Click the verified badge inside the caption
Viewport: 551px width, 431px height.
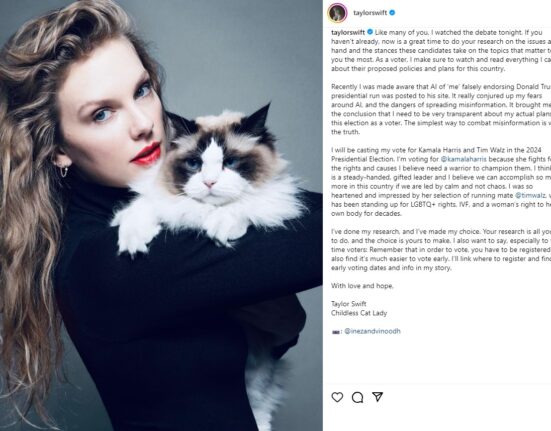tap(370, 32)
